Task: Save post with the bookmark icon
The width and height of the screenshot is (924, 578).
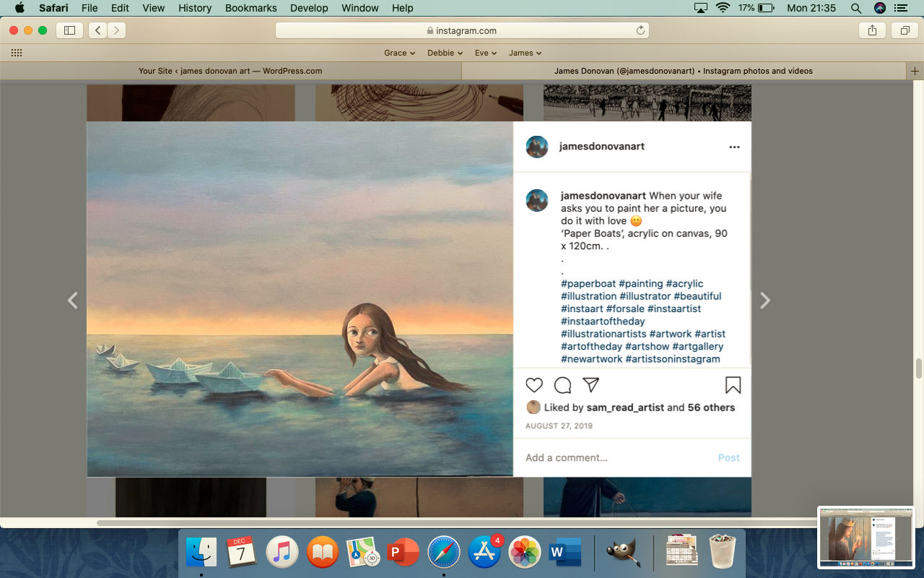Action: (x=733, y=385)
